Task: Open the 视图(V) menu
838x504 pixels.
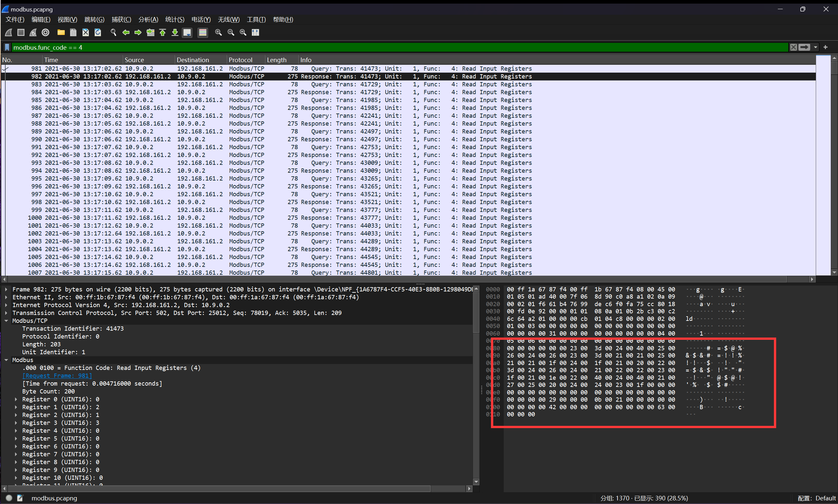Action: pos(67,20)
